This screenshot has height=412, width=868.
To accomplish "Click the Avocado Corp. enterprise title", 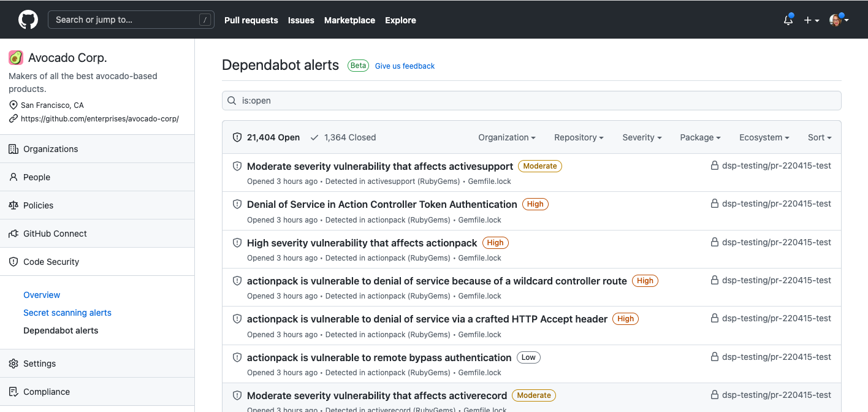I will 67,58.
